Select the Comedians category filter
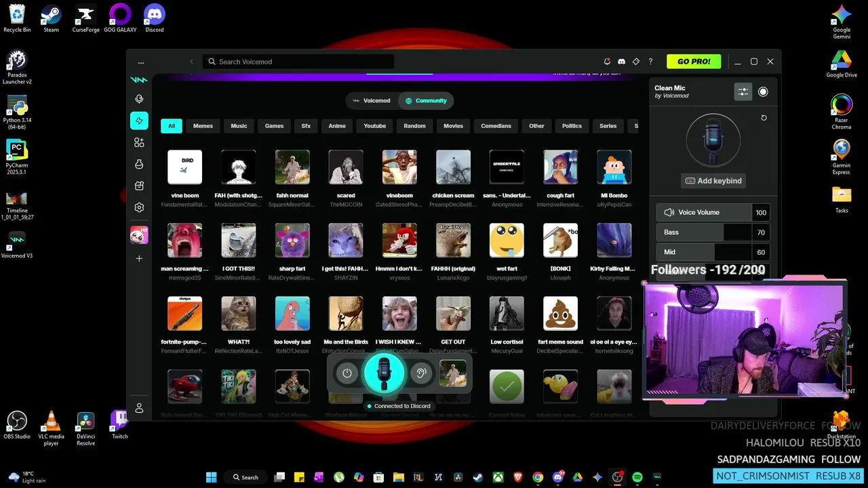 tap(496, 126)
